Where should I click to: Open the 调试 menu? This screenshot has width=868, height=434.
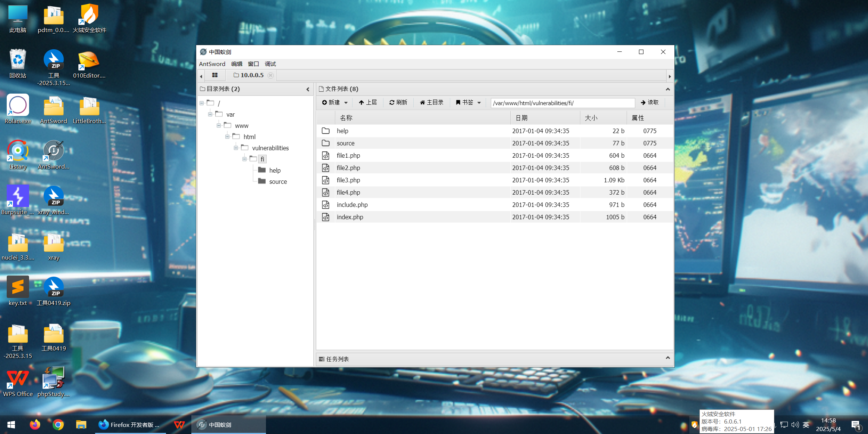click(x=270, y=64)
